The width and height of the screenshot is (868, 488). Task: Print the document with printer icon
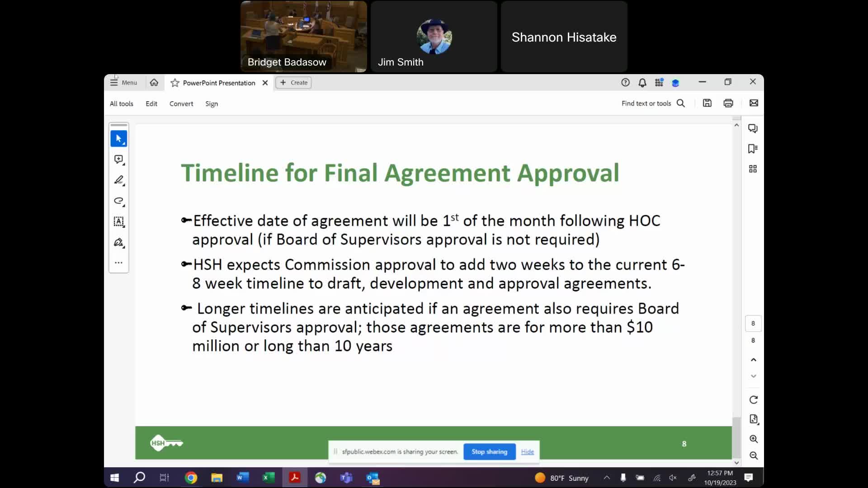[728, 103]
